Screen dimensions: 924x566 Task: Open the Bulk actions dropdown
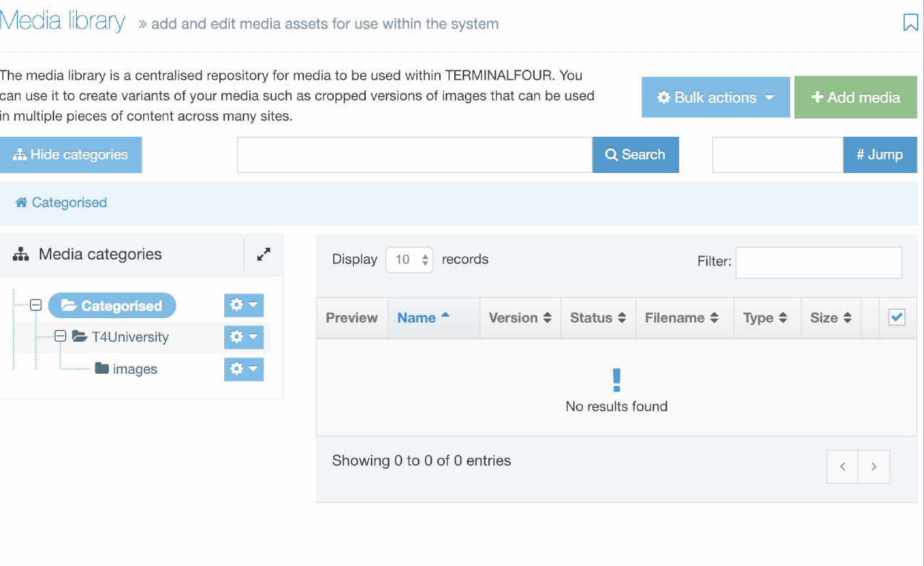tap(715, 98)
